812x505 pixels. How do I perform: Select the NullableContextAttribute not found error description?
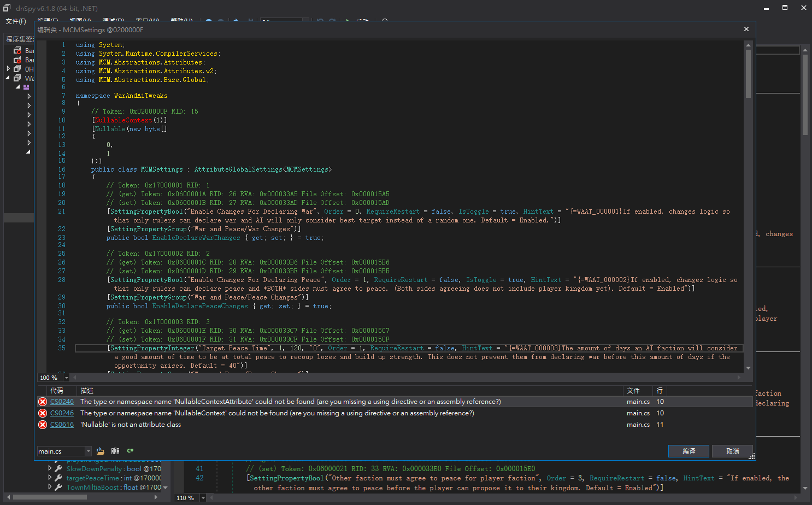click(x=290, y=402)
